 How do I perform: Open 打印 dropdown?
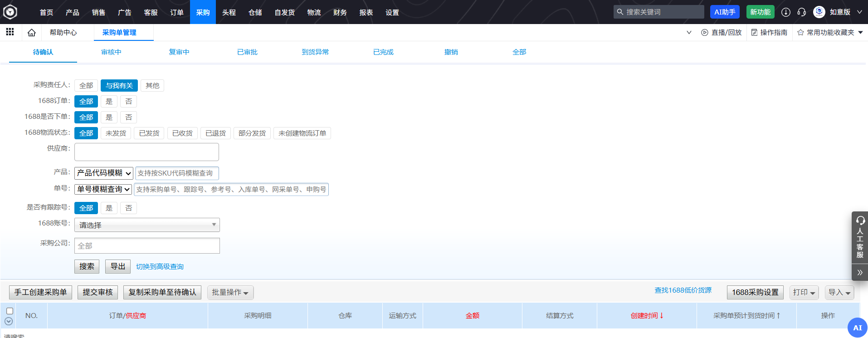click(804, 293)
